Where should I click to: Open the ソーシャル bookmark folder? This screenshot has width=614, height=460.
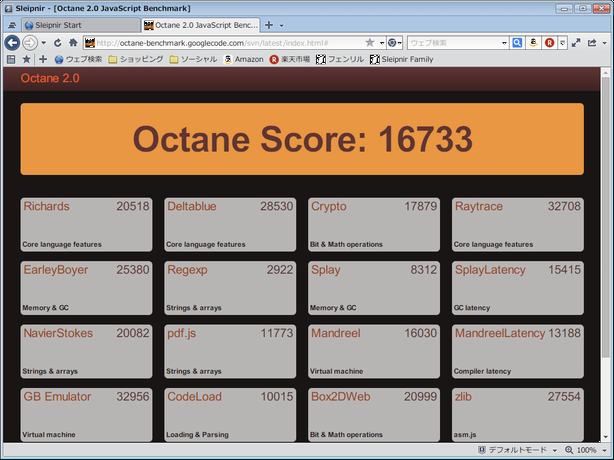click(193, 59)
